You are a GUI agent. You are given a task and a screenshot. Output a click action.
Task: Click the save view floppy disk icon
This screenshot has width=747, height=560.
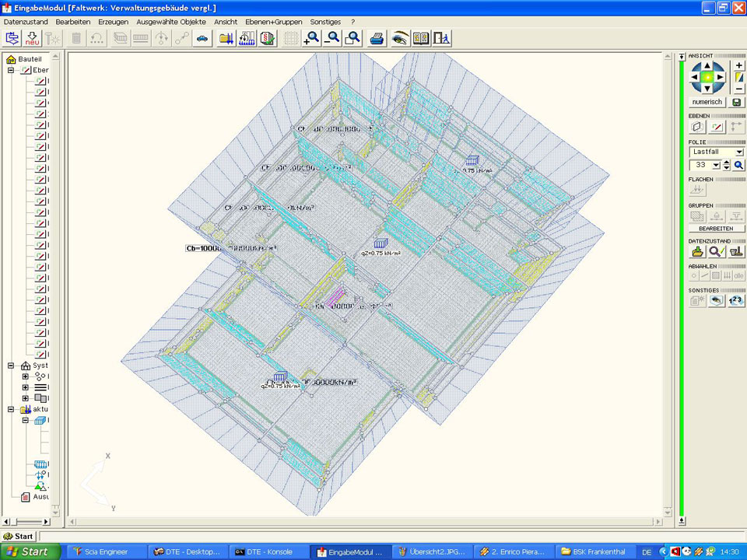pos(738,102)
